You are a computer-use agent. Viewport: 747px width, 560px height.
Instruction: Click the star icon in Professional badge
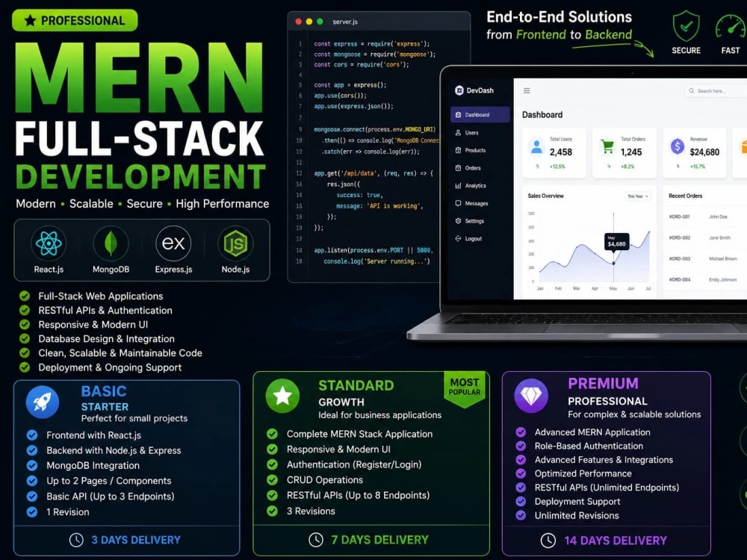(30, 20)
